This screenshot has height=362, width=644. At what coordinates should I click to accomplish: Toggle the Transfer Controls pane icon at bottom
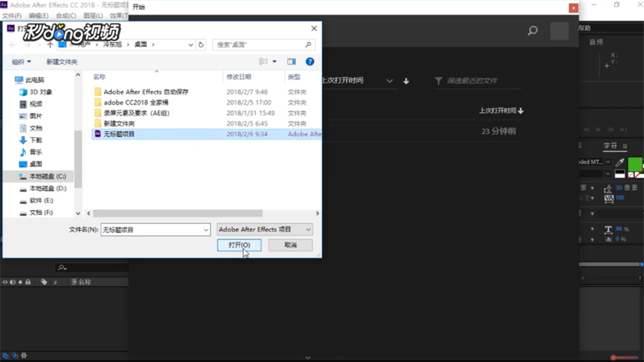click(15, 356)
